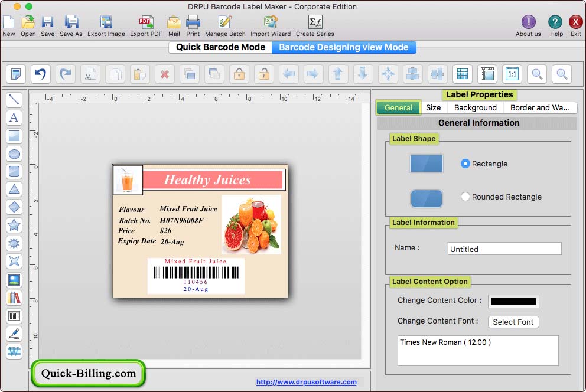Click the rectangle shape preview thumbnail
Viewport: 586px width, 392px height.
(x=427, y=164)
